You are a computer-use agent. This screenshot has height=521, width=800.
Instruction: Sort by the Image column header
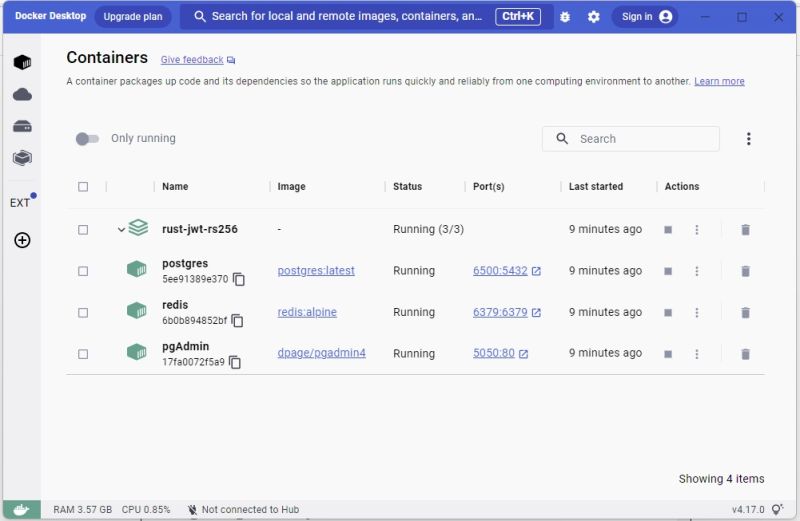(x=291, y=187)
